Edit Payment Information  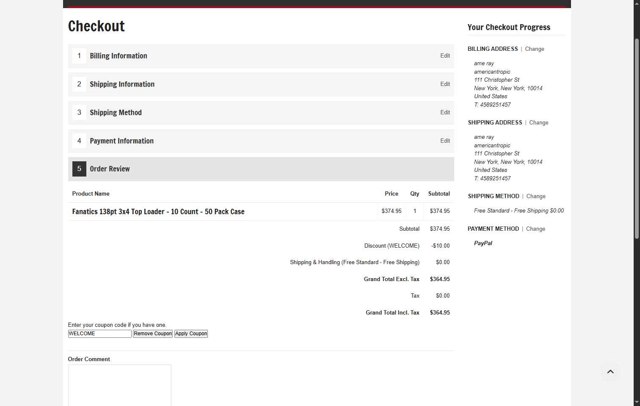[445, 141]
